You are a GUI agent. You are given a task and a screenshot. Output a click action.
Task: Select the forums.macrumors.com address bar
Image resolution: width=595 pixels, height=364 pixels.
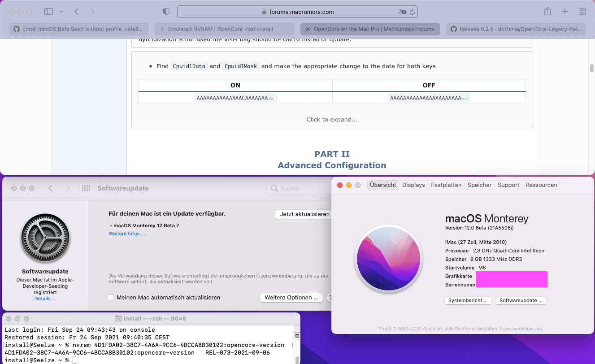pos(297,12)
